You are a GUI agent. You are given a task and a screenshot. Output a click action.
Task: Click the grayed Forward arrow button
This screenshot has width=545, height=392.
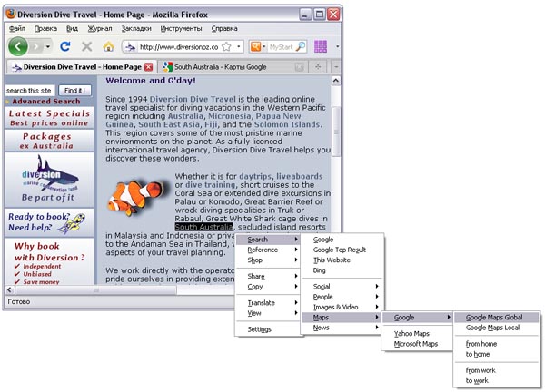point(36,46)
